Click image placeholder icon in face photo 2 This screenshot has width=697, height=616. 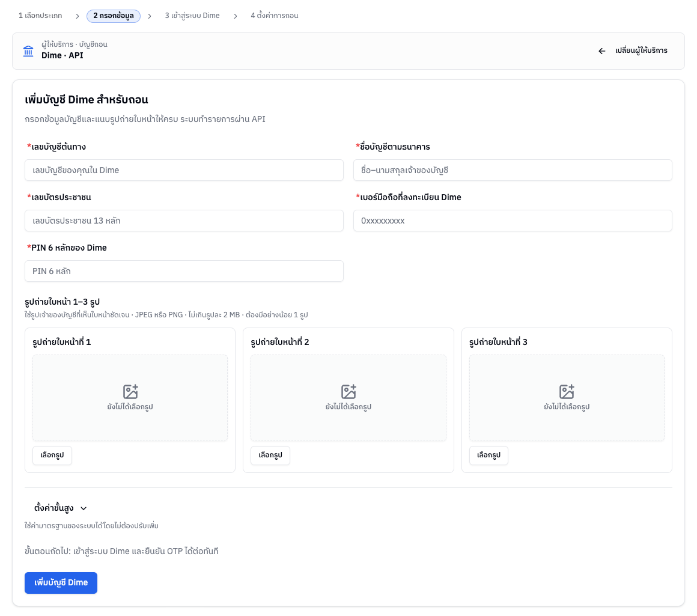348,392
